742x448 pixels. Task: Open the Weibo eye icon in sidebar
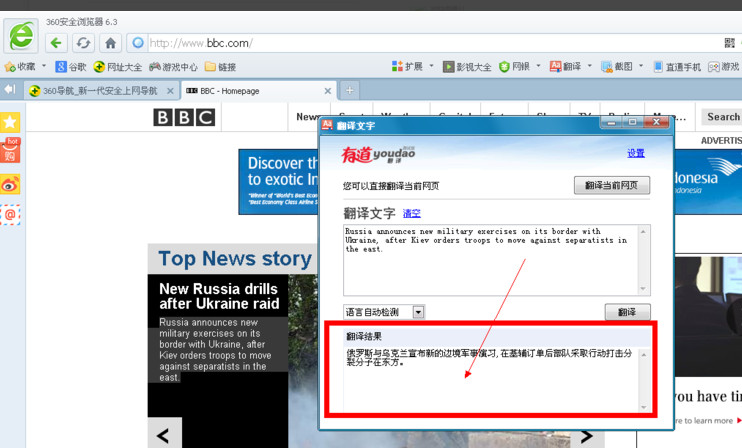[x=10, y=184]
